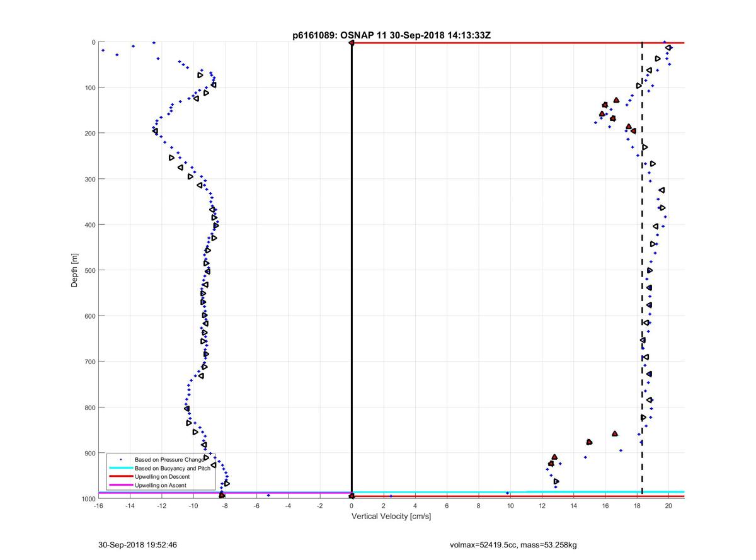Click the x-axis tick label "-12"
This screenshot has width=756, height=560.
pos(161,506)
